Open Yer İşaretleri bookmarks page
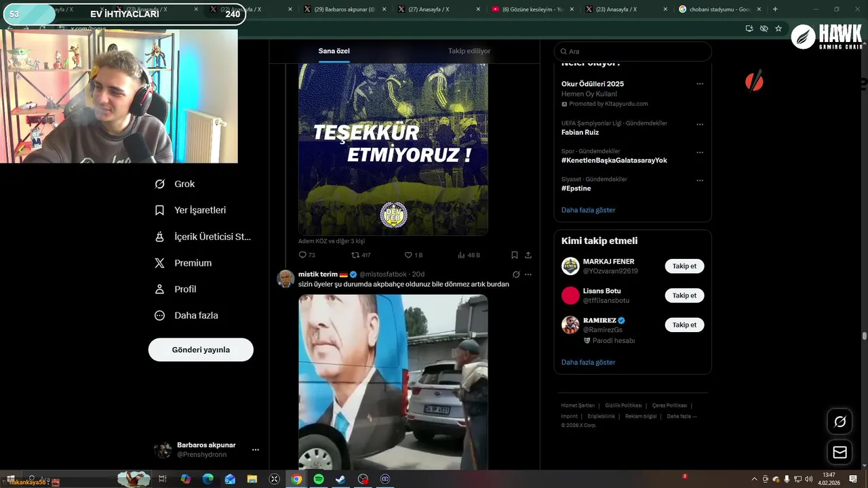 190,210
